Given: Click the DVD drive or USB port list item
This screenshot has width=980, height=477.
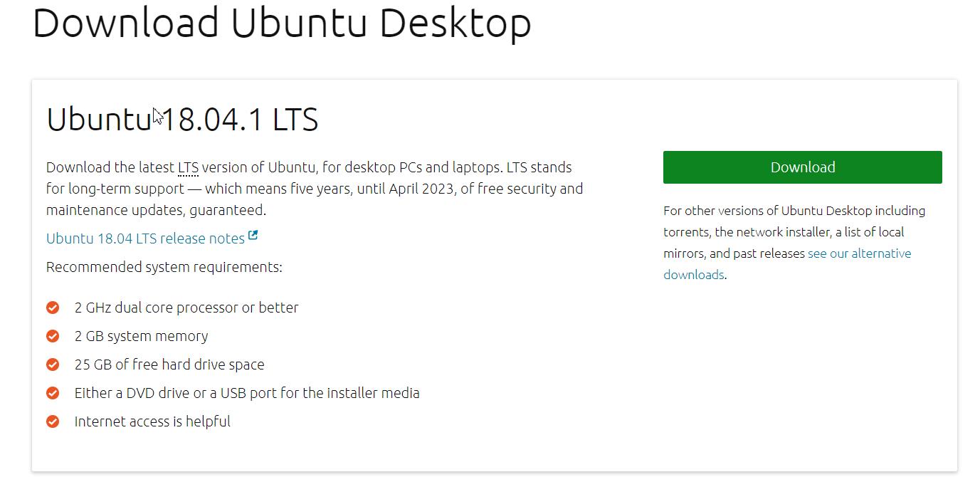Looking at the screenshot, I should 247,392.
